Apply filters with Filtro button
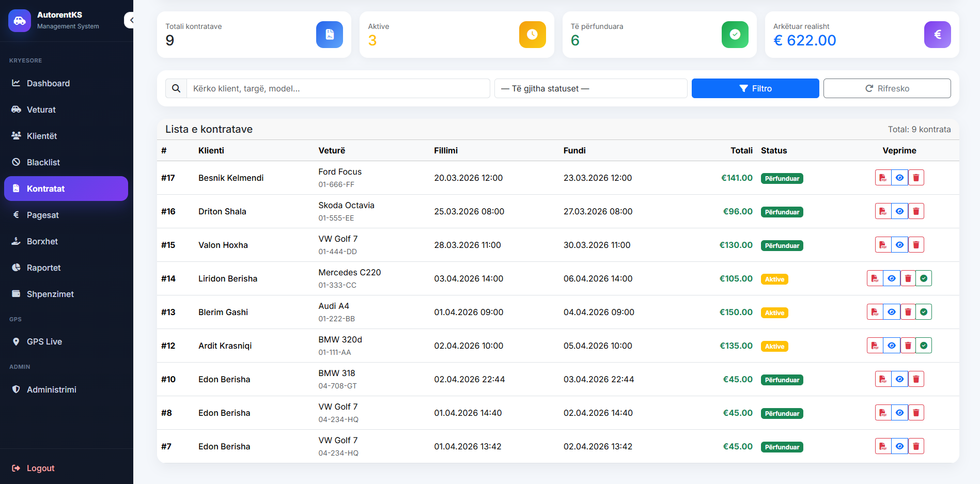The height and width of the screenshot is (484, 980). click(755, 88)
